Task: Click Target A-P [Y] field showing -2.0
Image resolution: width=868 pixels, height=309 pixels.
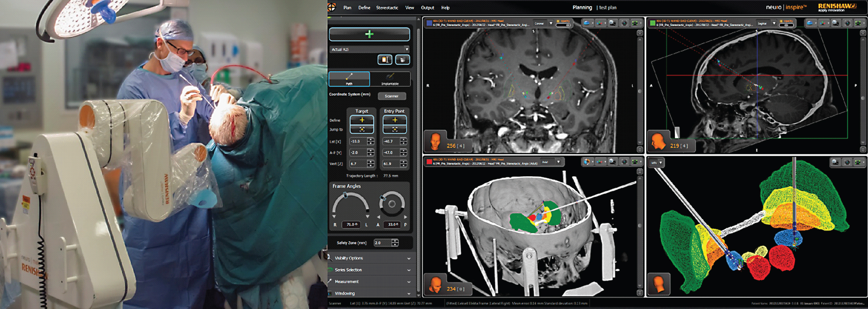Action: tap(358, 152)
